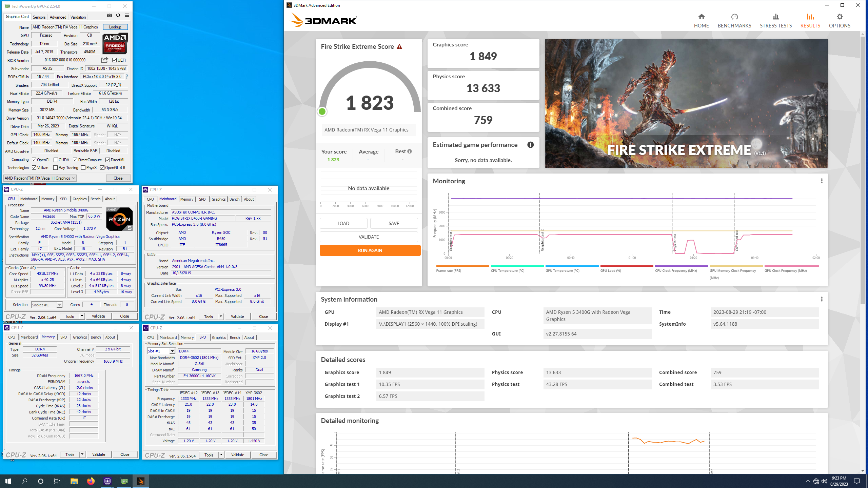
Task: Take a GPU-Z screenshot with camera icon
Action: click(x=109, y=15)
